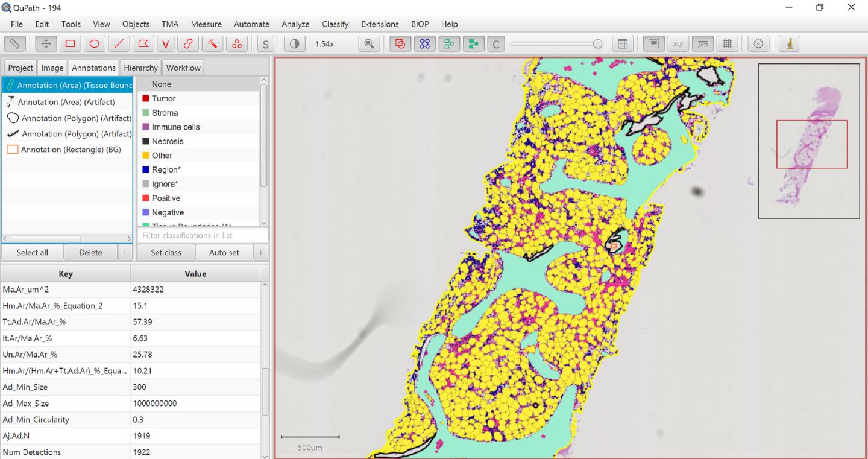This screenshot has height=459, width=868.
Task: Open extra options beside Auto set
Action: (260, 252)
